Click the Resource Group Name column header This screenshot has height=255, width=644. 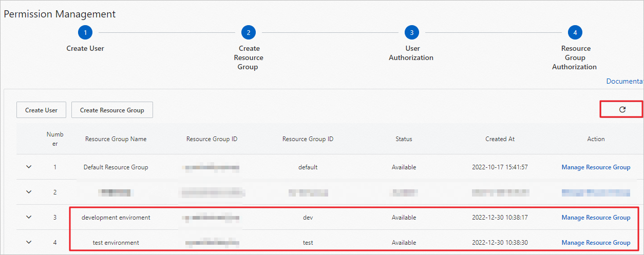click(x=116, y=139)
